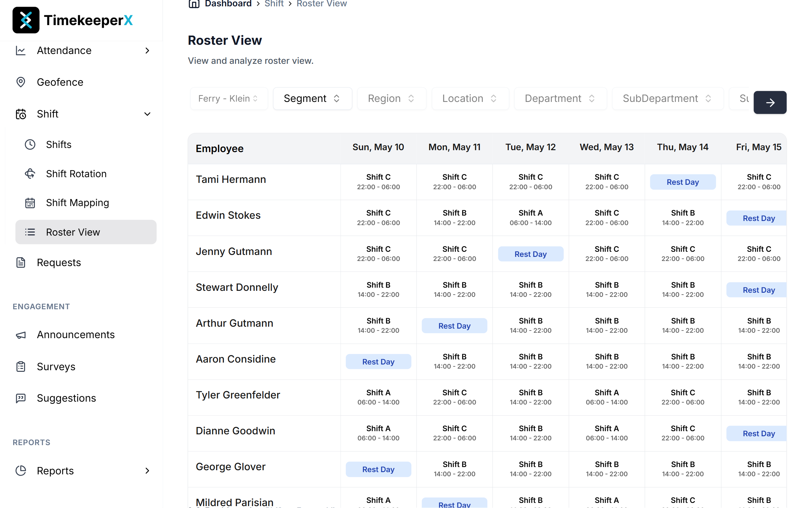812x508 pixels.
Task: Click Stewart Donnelly's Shift B Sunday cell
Action: [378, 290]
